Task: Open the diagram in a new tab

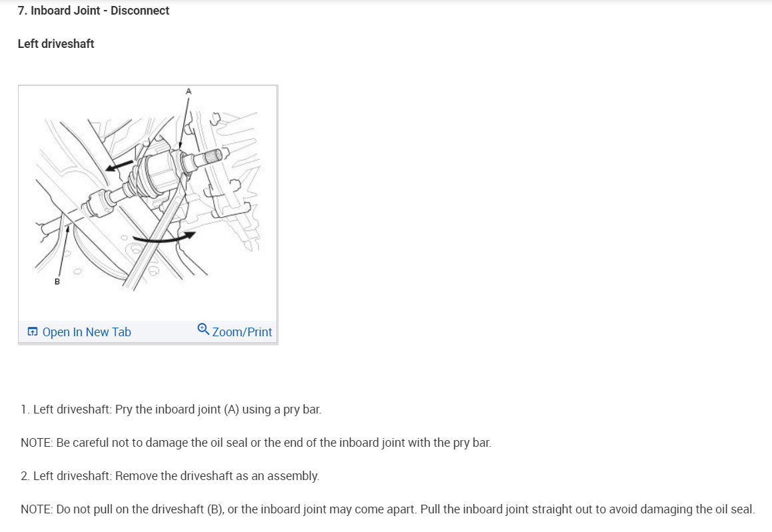Action: click(79, 332)
